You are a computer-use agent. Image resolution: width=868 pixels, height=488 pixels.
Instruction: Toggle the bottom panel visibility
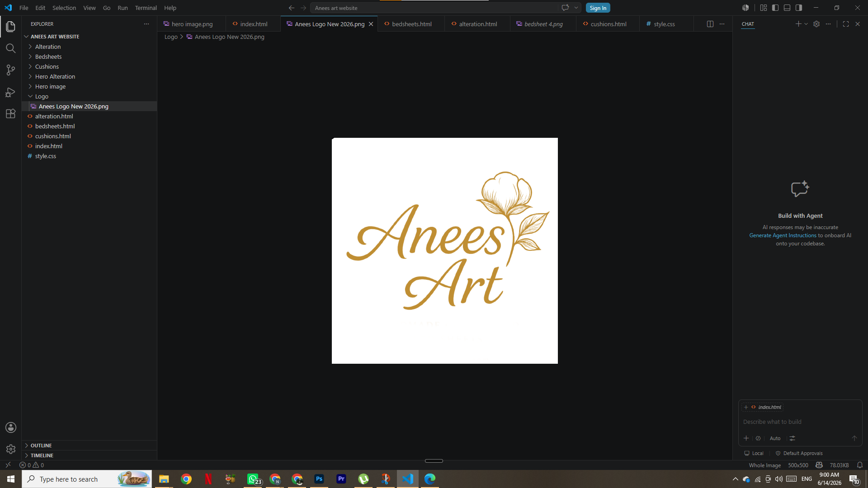787,8
